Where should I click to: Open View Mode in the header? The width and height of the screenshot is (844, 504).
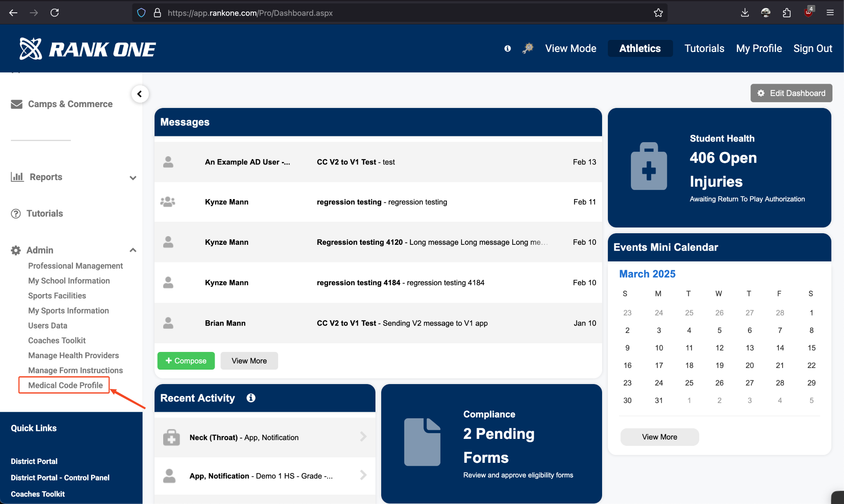(570, 49)
